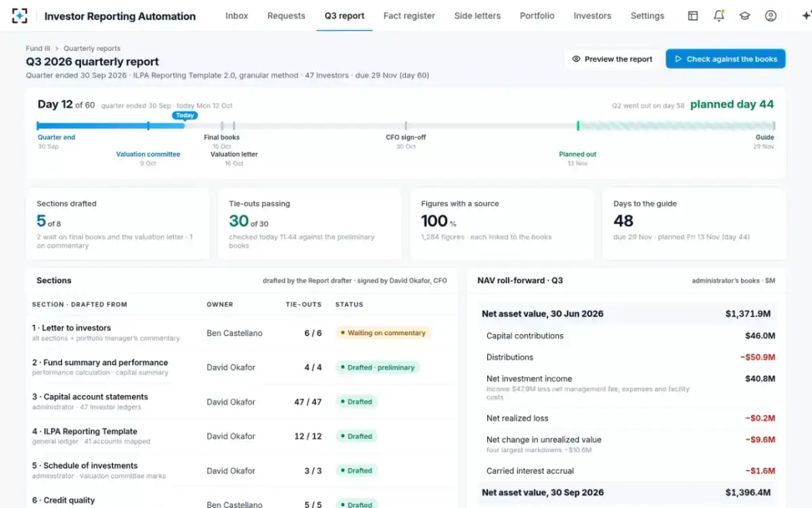Click Net asset value, 30 Jun 2026 row
Viewport: 812px width, 508px height.
[x=626, y=314]
